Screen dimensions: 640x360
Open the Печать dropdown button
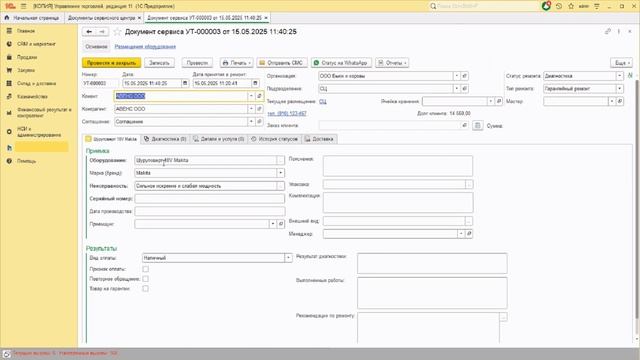236,63
